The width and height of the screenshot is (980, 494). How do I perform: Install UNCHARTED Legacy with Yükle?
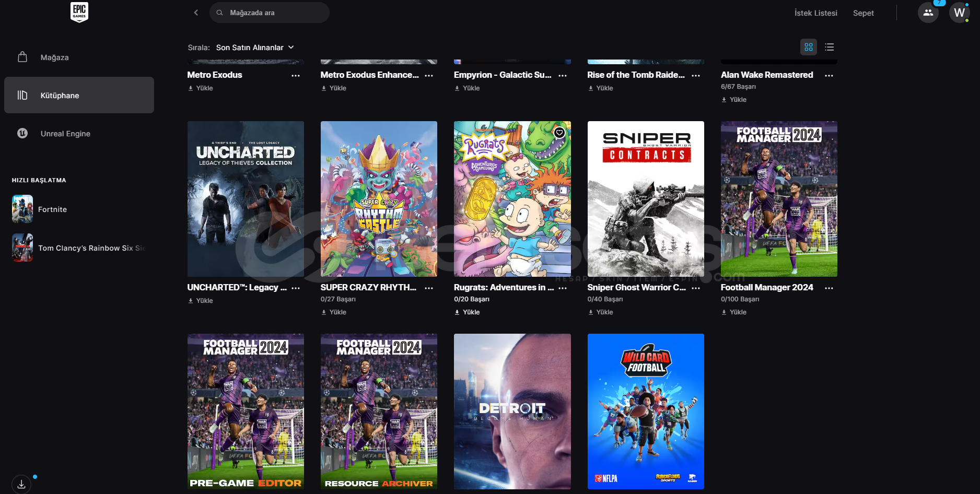pyautogui.click(x=201, y=301)
